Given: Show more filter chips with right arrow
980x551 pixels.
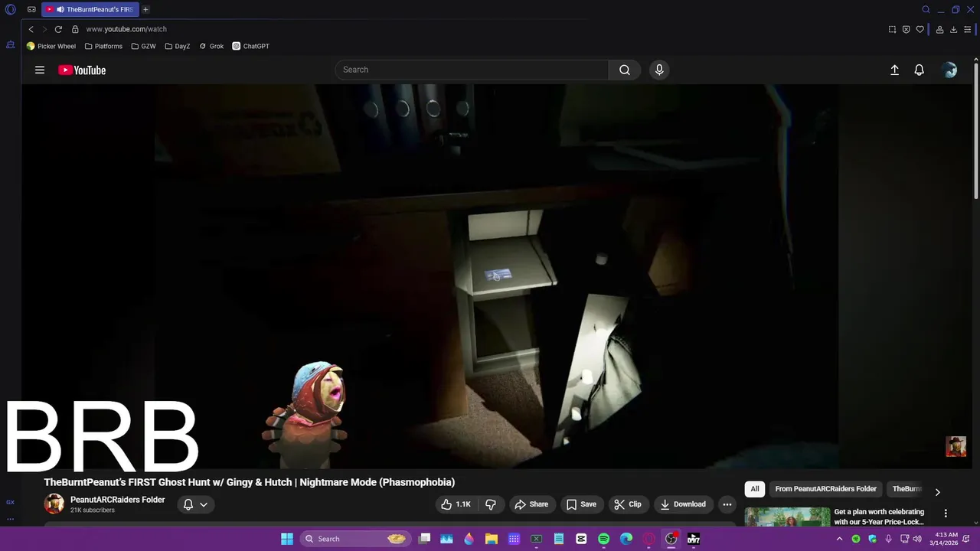Looking at the screenshot, I should coord(937,492).
